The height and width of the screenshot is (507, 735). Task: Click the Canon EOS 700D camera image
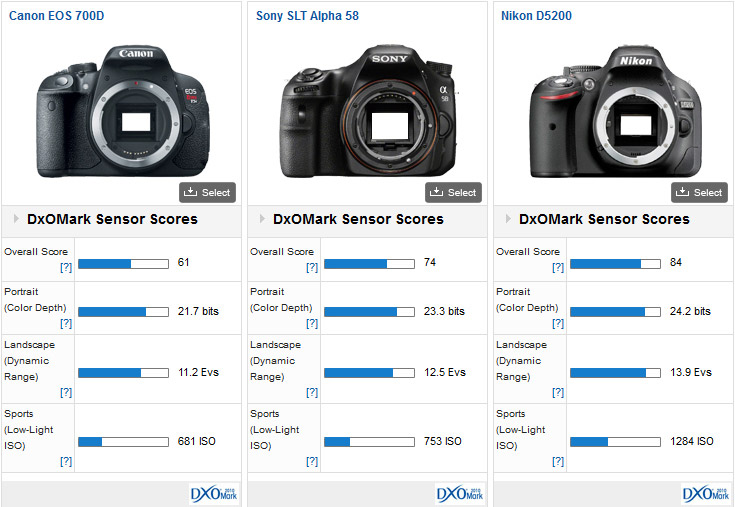(123, 112)
